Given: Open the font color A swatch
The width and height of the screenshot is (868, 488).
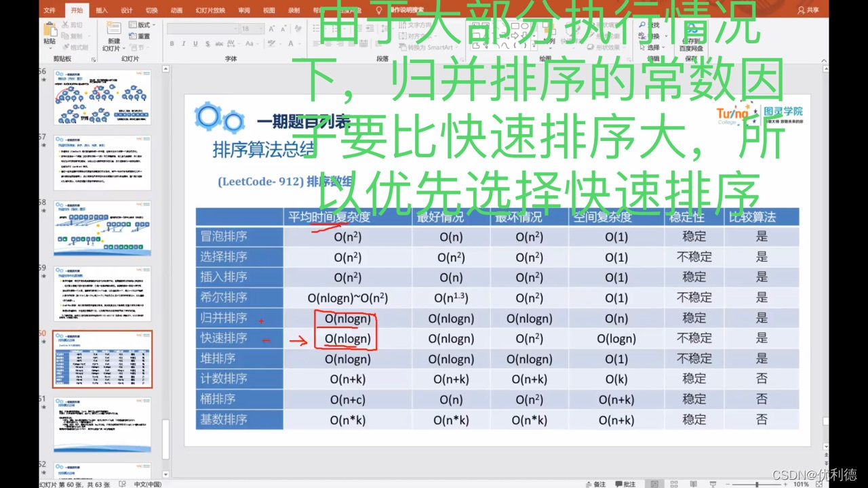Looking at the screenshot, I should point(291,43).
